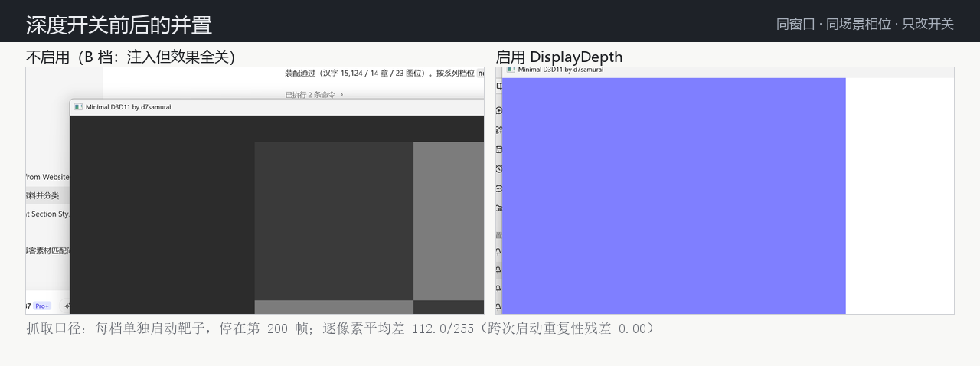The height and width of the screenshot is (366, 980).
Task: Click the right window title Minimal D3D11 by d7samurai
Action: (x=560, y=70)
